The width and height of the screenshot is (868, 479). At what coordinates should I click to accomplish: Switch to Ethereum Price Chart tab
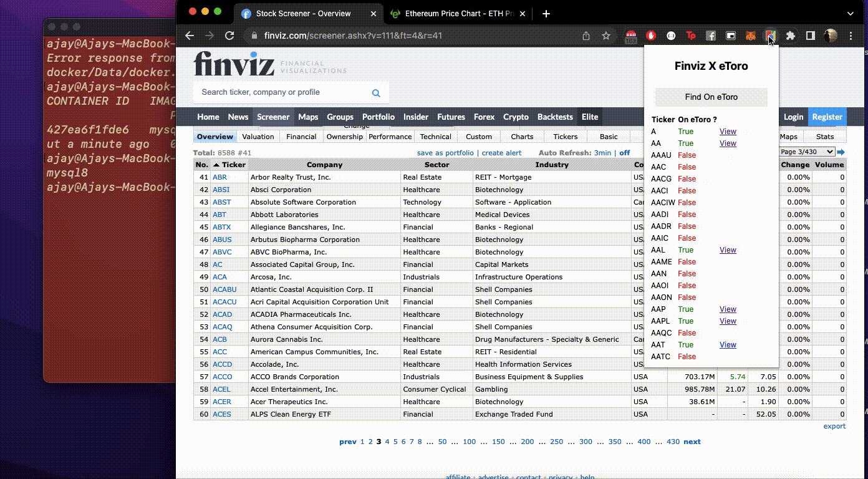pos(458,14)
